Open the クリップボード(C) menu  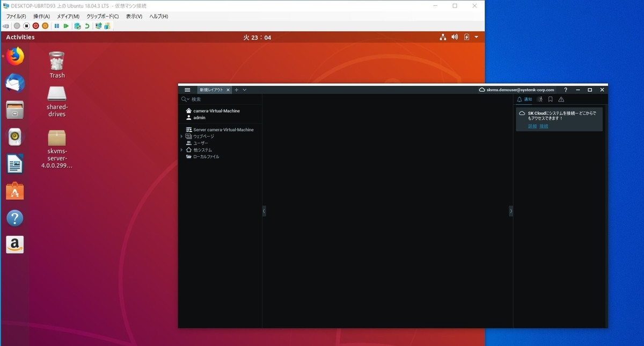coord(103,17)
